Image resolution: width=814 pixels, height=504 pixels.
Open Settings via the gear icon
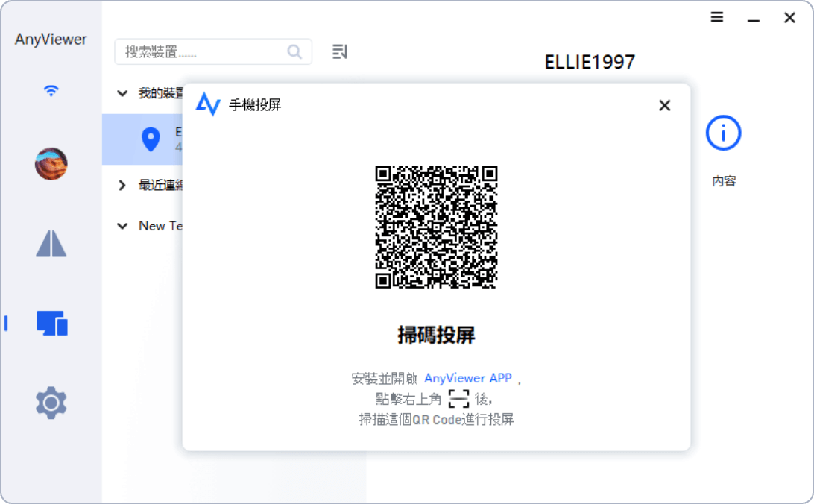(51, 403)
